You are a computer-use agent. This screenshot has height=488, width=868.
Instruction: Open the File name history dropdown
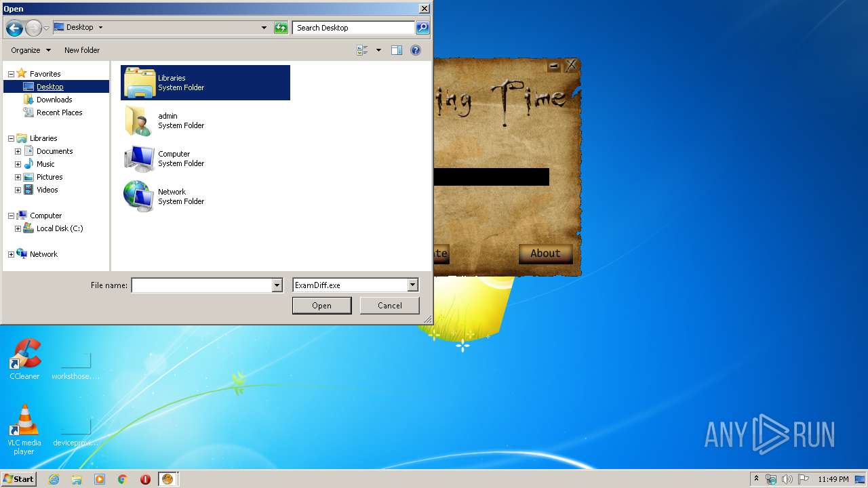[x=277, y=285]
